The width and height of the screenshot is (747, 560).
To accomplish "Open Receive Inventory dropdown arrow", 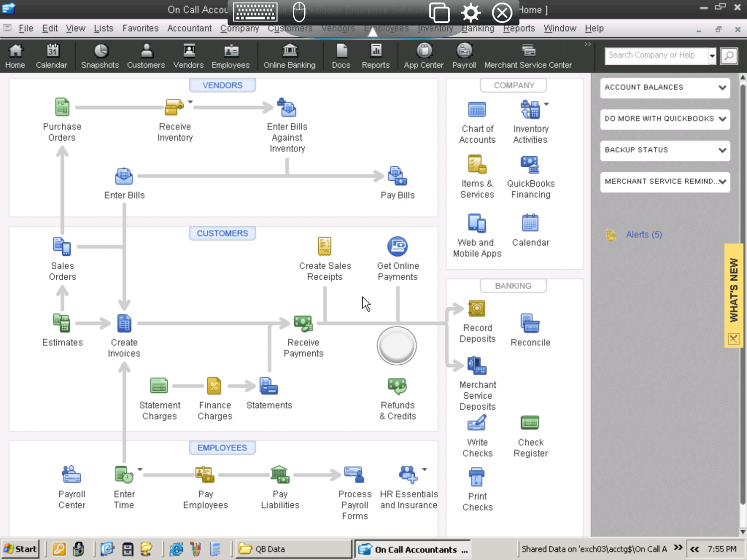I will [190, 102].
